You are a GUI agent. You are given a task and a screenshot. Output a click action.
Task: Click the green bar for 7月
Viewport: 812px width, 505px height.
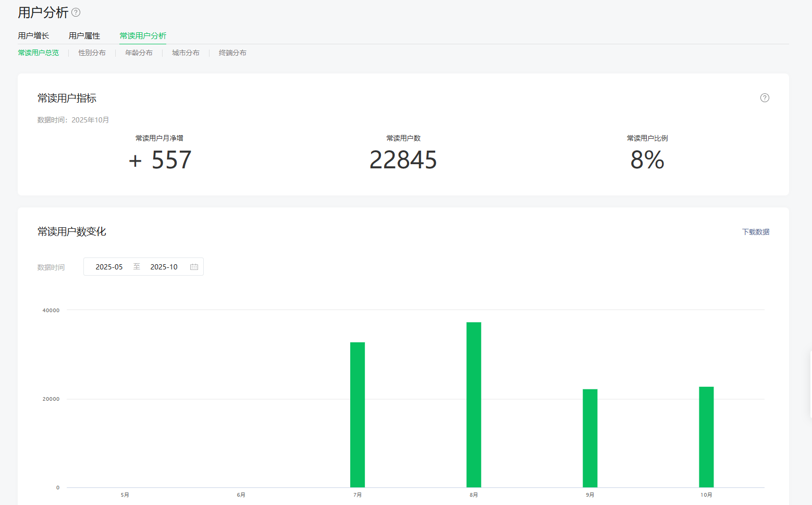(358, 414)
